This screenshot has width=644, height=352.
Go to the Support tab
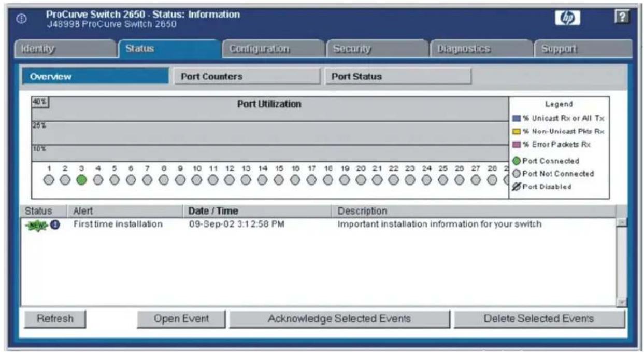pos(583,49)
